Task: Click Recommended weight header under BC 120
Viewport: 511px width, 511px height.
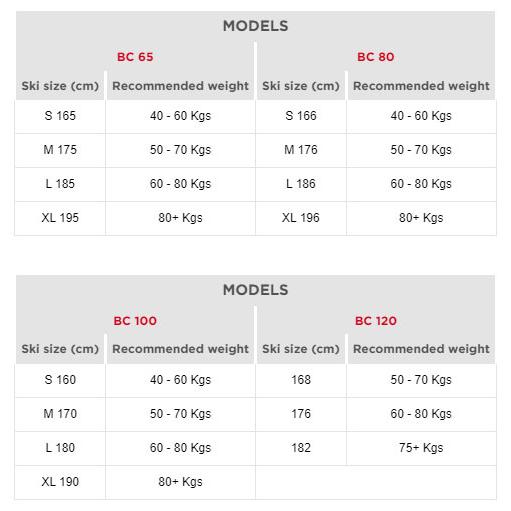Action: pos(421,349)
